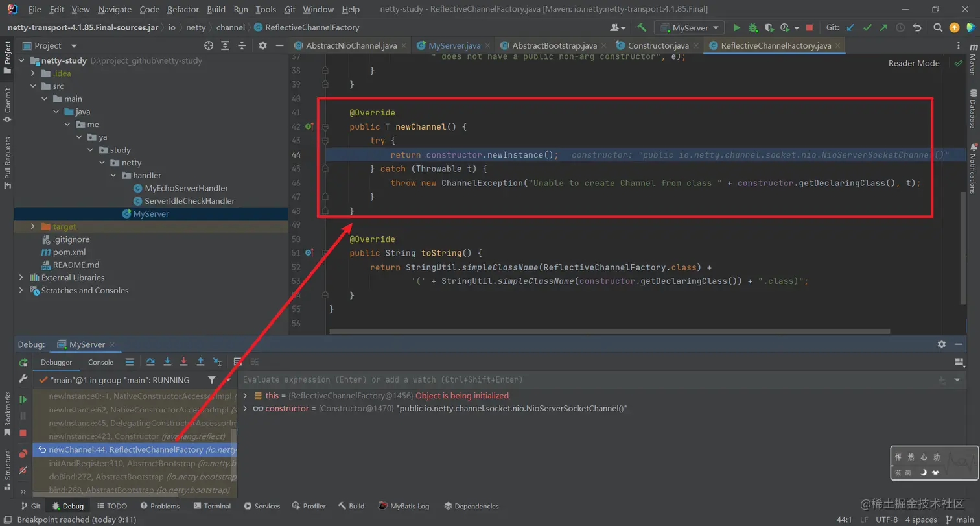Viewport: 980px width, 526px height.
Task: Run MyServer with the green play icon
Action: pos(736,27)
